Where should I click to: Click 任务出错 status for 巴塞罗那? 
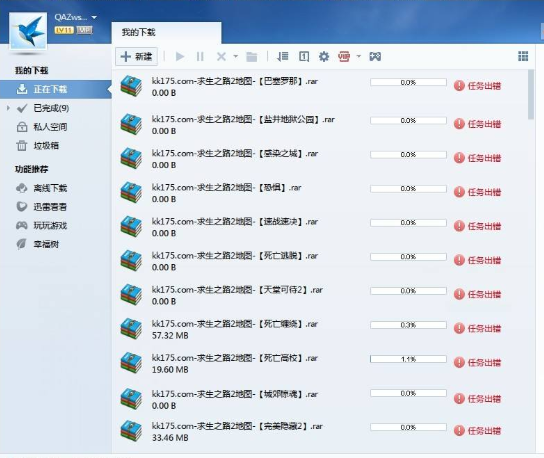[477, 86]
